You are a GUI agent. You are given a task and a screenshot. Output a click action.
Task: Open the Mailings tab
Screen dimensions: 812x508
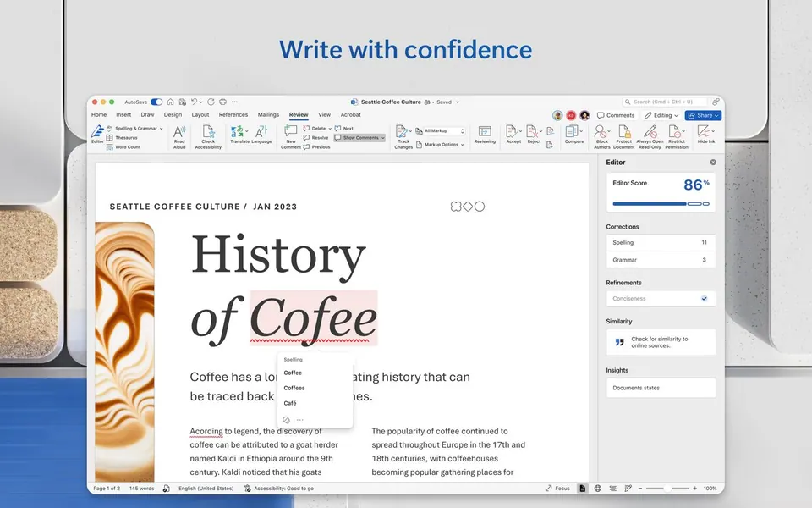click(268, 114)
